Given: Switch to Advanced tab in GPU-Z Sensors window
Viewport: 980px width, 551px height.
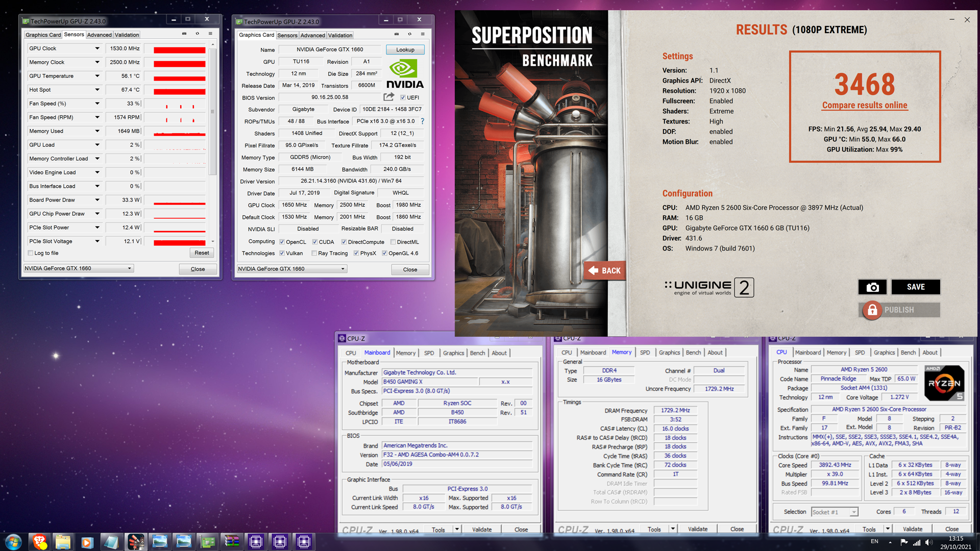Looking at the screenshot, I should click(x=99, y=35).
